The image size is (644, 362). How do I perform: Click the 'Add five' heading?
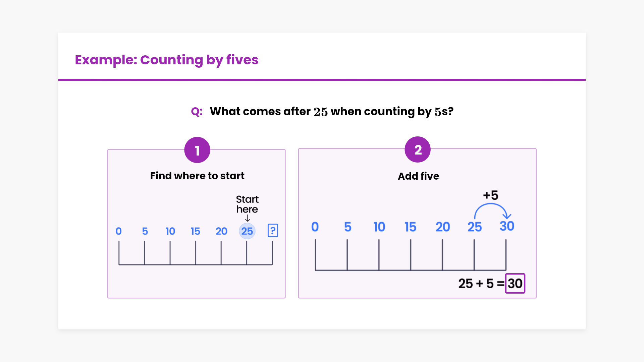418,176
